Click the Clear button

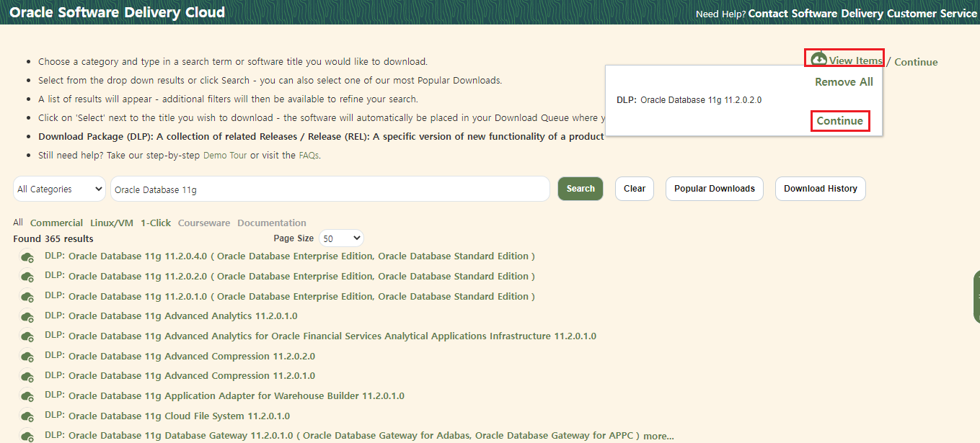[635, 189]
